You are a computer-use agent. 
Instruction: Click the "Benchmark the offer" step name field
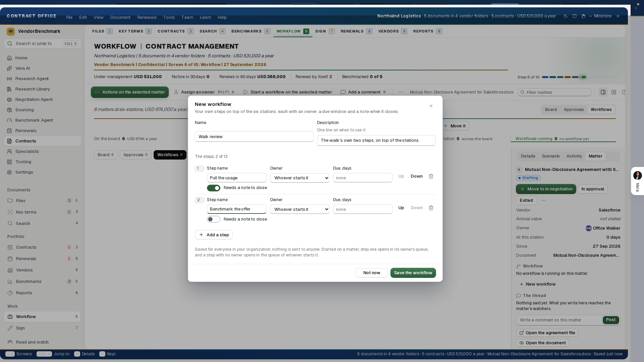coord(236,209)
